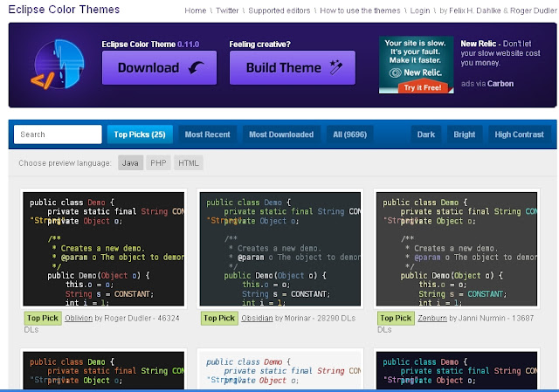Filter themes by High Contrast
This screenshot has width=559, height=392.
519,134
